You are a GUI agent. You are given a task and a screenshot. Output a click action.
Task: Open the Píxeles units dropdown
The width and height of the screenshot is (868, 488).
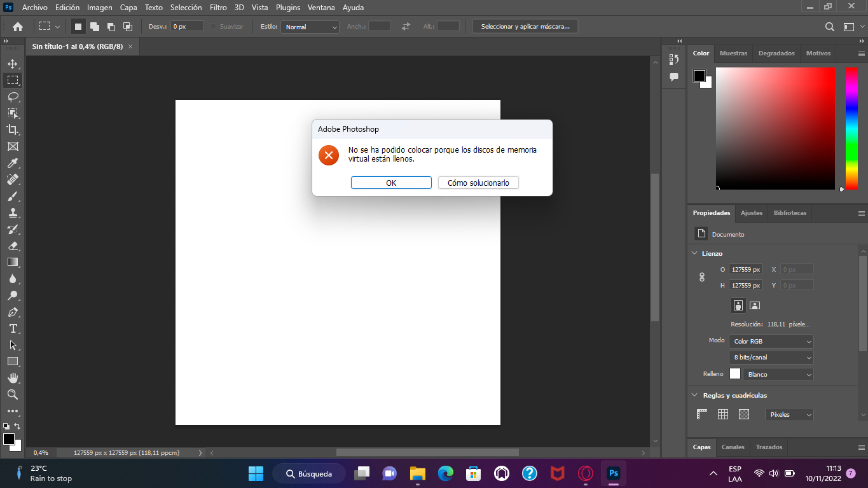pyautogui.click(x=789, y=414)
